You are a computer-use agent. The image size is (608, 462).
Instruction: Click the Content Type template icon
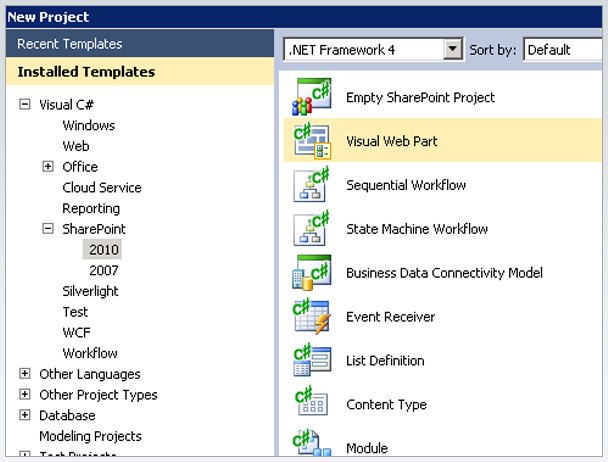[x=311, y=401]
